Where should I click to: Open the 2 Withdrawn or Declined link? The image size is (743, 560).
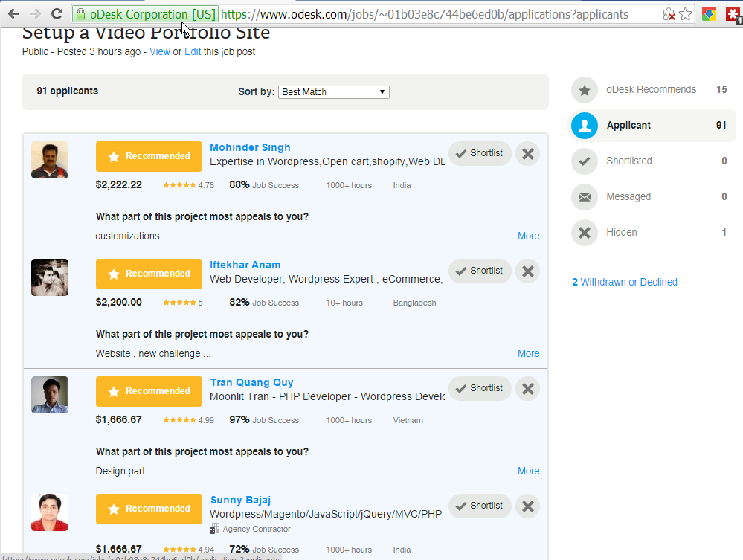tap(625, 282)
